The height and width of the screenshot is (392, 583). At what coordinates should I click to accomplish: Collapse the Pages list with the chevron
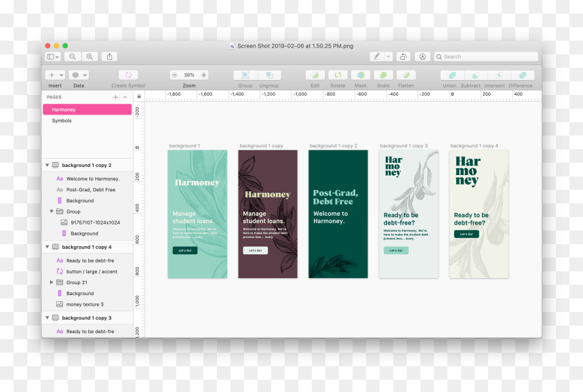125,97
